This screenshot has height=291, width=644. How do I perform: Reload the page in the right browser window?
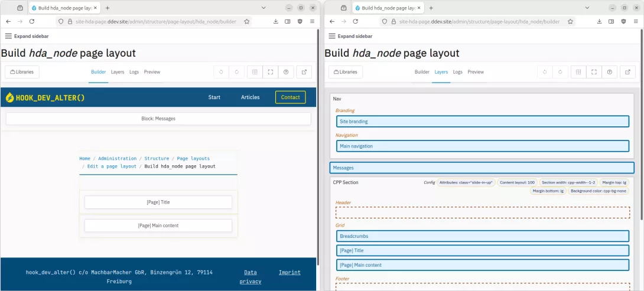(x=355, y=21)
